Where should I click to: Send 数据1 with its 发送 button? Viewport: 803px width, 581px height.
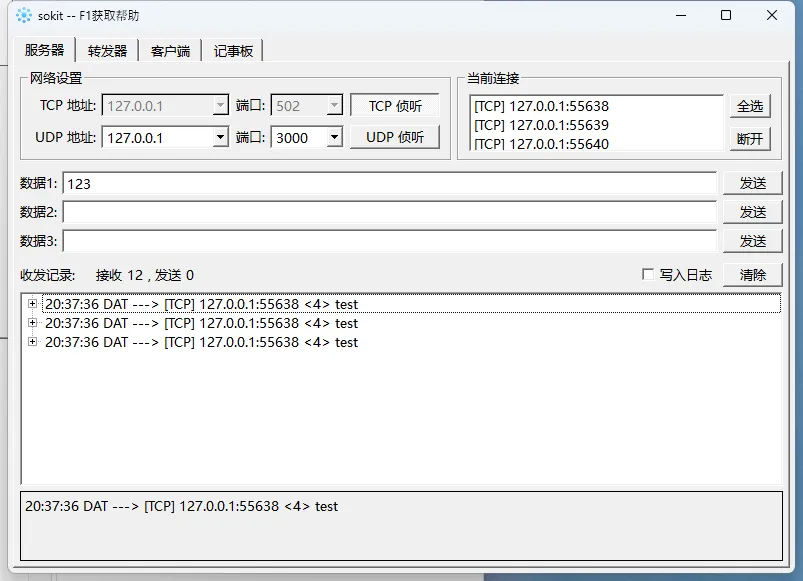click(752, 183)
